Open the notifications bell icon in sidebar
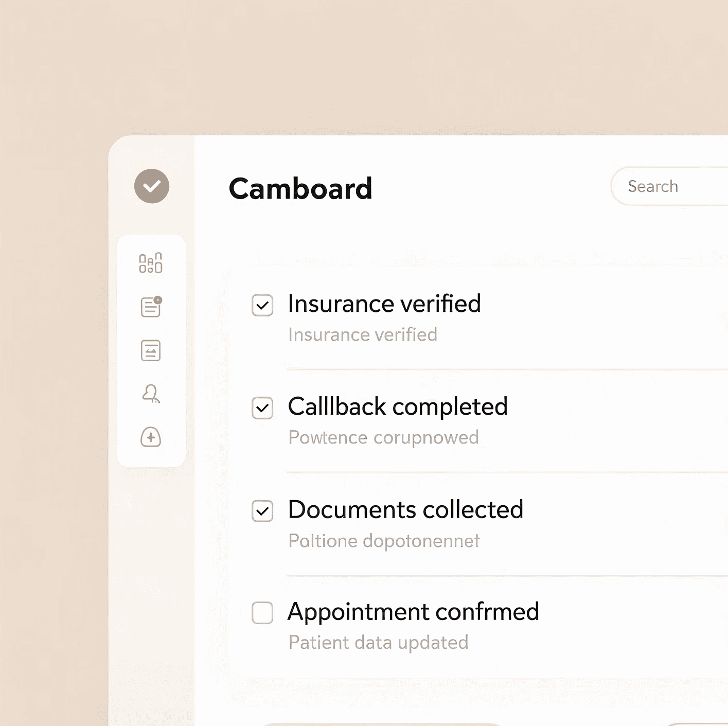 coord(151,394)
